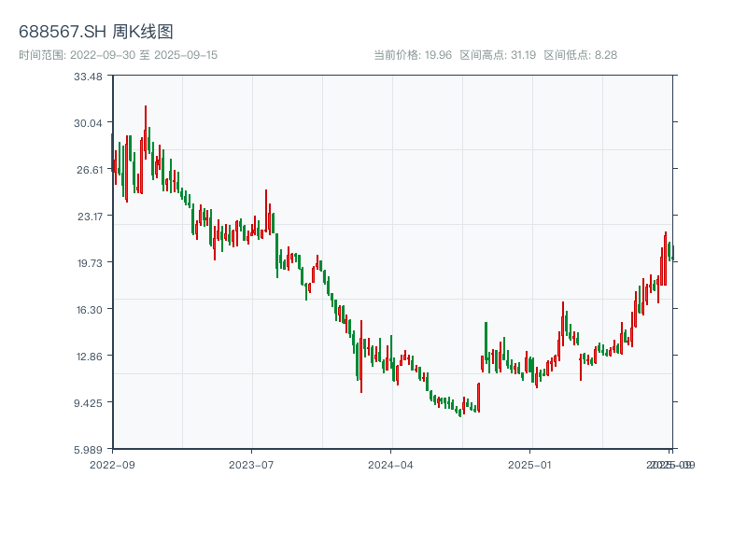
Task: Click the overlapping 2025-09 x-axis label
Action: pos(670,465)
